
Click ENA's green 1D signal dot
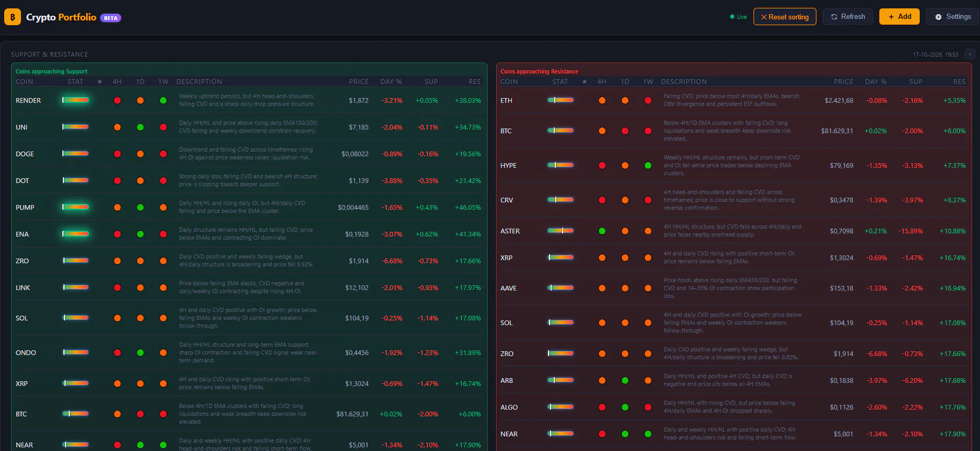coord(140,234)
